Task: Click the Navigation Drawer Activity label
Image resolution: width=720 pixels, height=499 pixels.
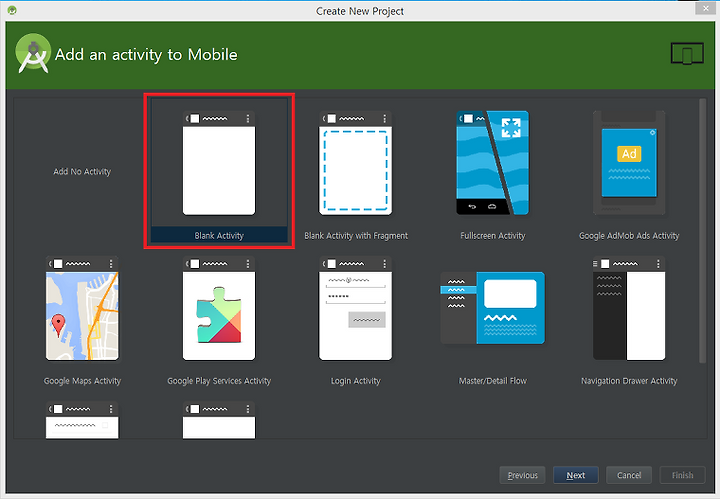Action: pos(629,381)
